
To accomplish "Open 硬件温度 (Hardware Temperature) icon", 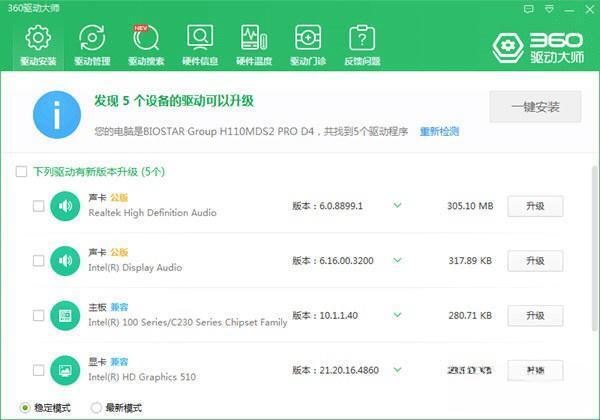I will point(254,40).
